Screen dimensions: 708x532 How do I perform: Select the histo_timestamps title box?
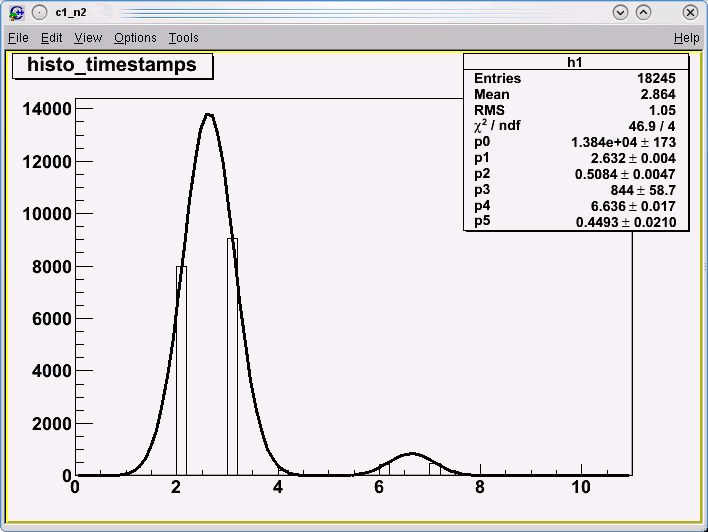pyautogui.click(x=112, y=65)
